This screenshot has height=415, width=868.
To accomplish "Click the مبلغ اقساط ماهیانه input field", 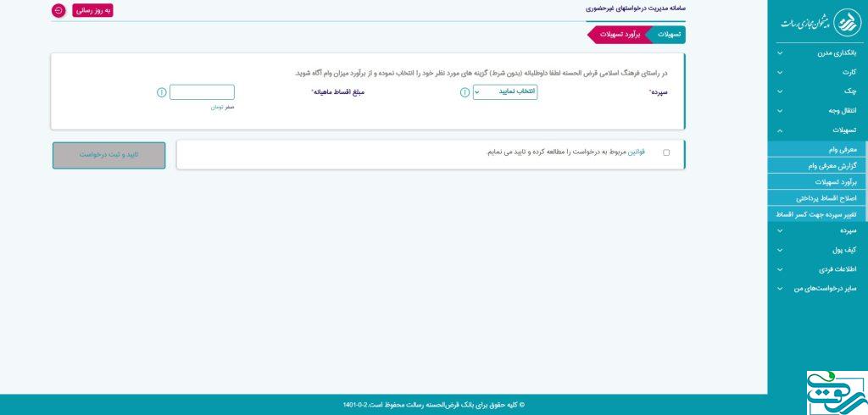I will [202, 92].
